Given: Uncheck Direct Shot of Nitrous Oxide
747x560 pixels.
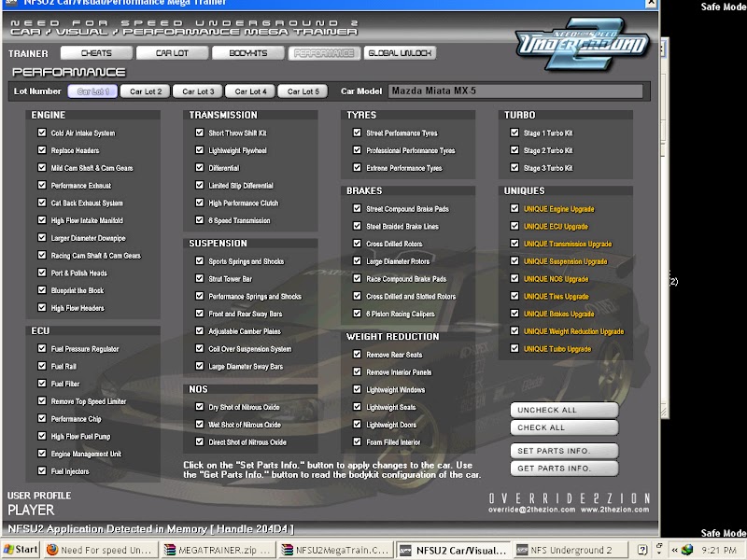Looking at the screenshot, I should 200,441.
